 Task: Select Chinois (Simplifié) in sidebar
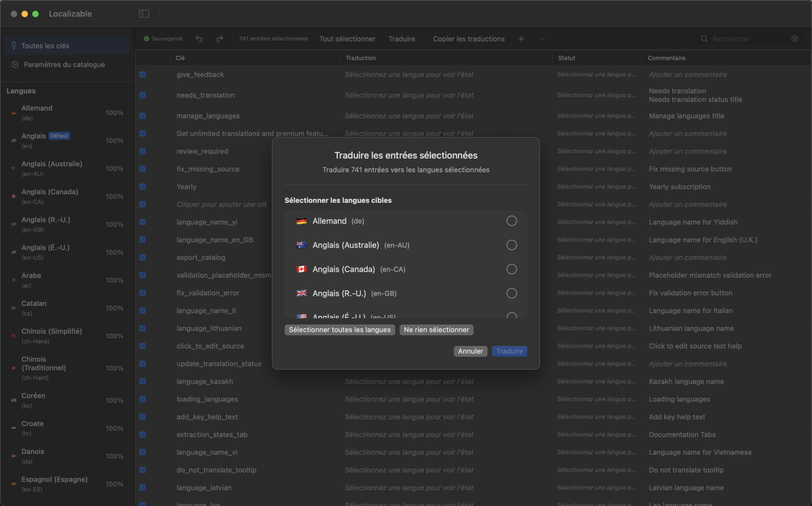click(67, 336)
